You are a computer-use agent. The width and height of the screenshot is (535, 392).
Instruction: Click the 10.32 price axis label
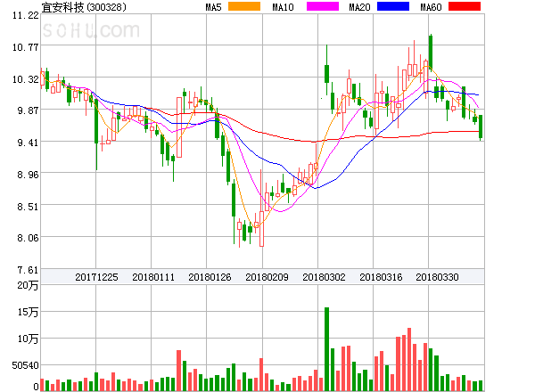tap(26, 79)
